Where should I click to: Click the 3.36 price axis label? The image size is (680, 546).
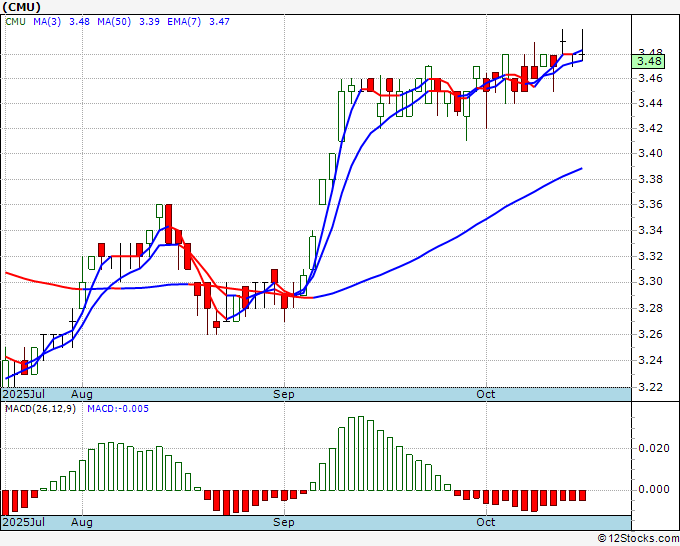[650, 204]
